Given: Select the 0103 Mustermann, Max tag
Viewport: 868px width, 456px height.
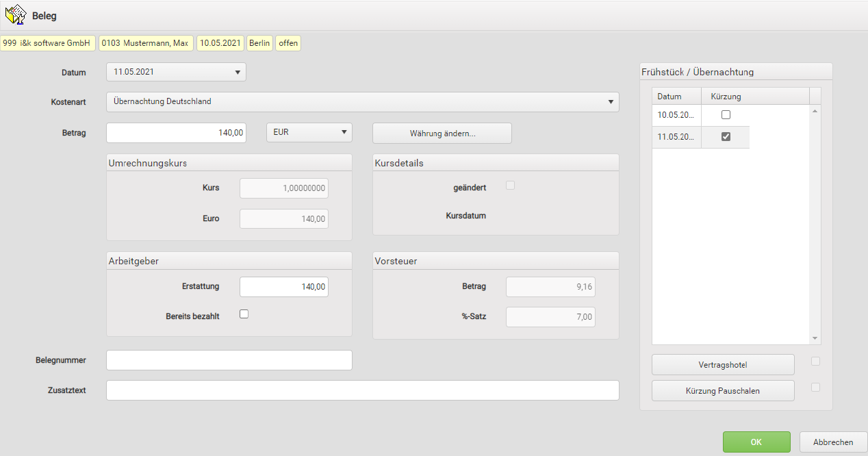Looking at the screenshot, I should (x=146, y=43).
